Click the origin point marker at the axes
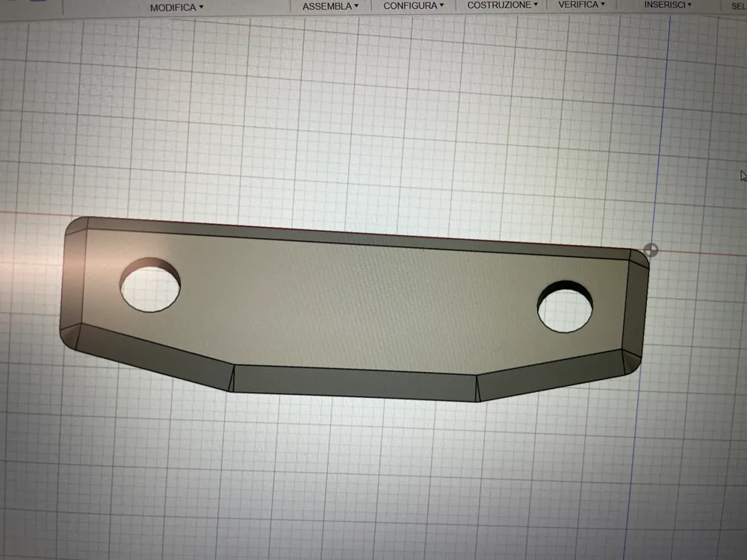The height and width of the screenshot is (560, 747). pyautogui.click(x=651, y=249)
